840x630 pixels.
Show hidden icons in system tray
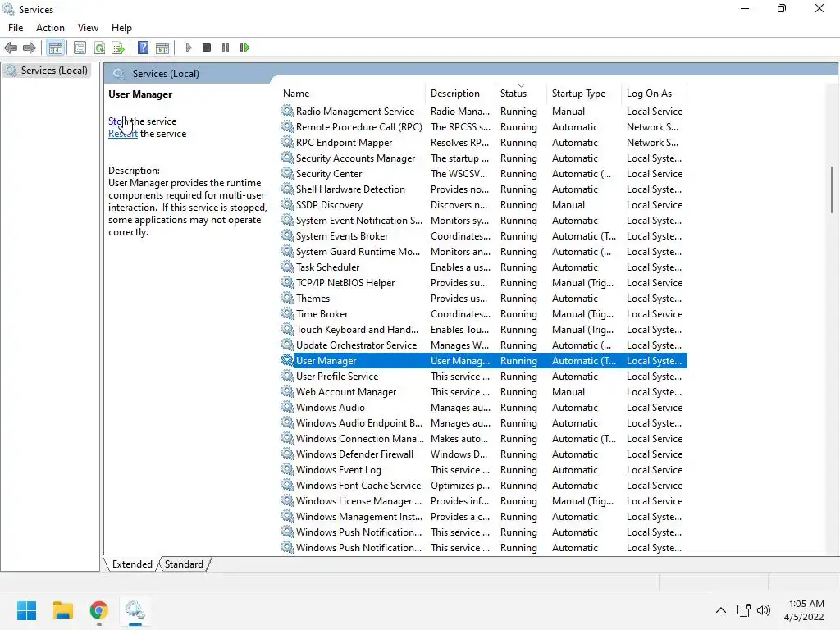(721, 610)
